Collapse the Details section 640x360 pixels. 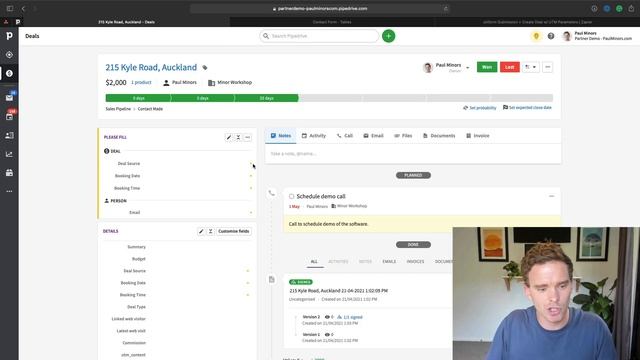(x=210, y=231)
